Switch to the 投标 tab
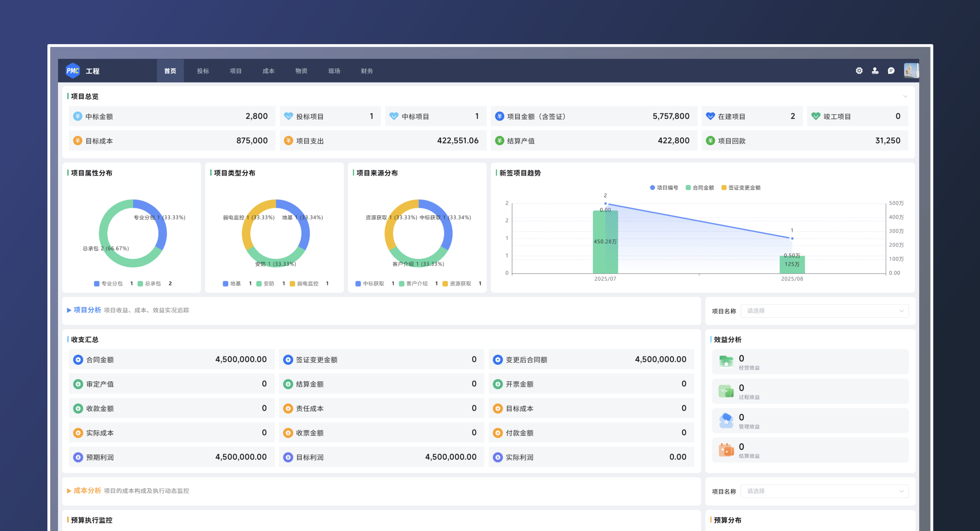Viewport: 980px width, 531px height. coord(203,71)
